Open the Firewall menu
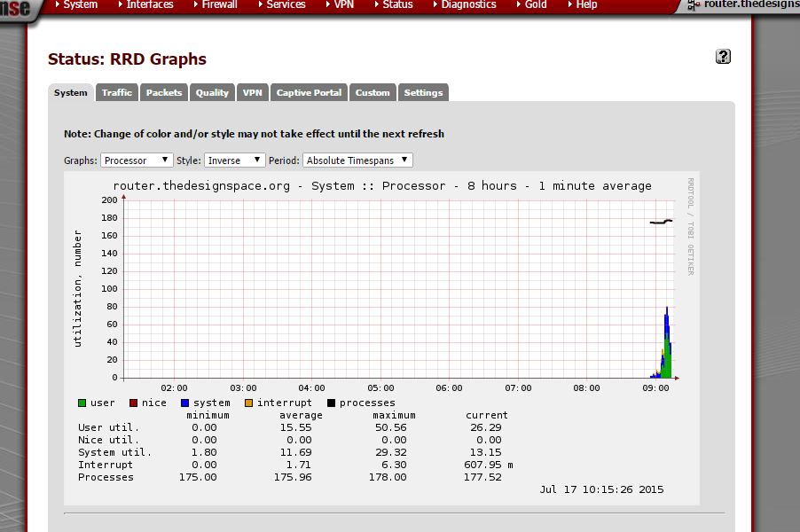800x532 pixels. point(220,5)
